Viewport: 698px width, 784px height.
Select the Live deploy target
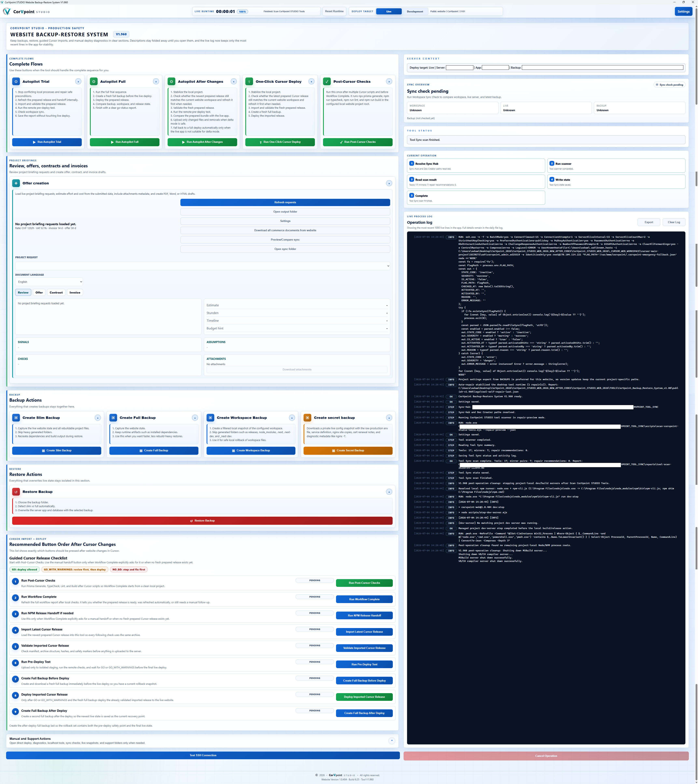[389, 12]
